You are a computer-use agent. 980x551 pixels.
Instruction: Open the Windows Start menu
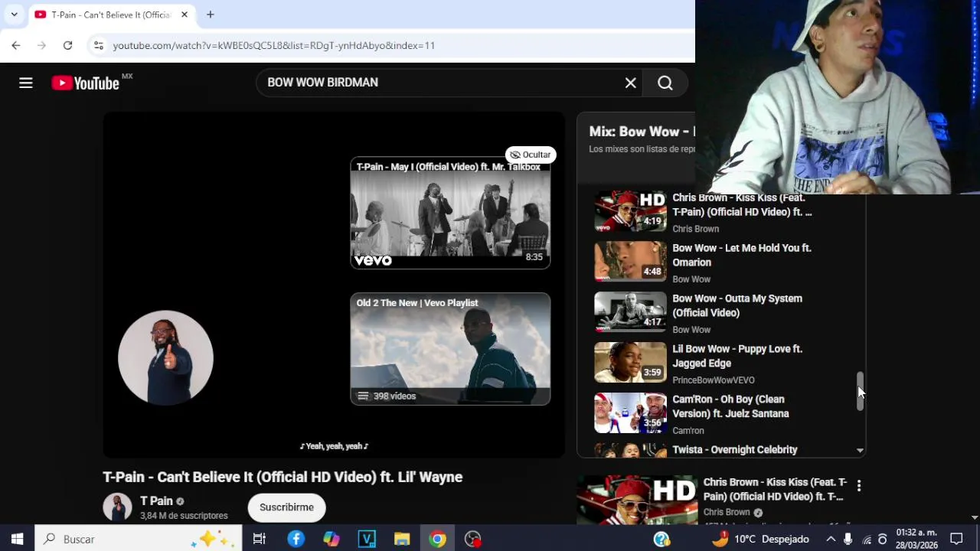17,539
